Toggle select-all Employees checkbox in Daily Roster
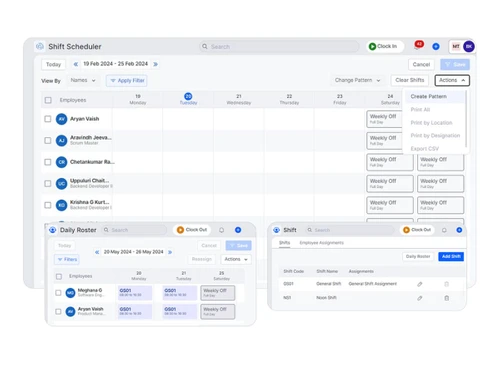The image size is (500, 375). click(x=59, y=276)
